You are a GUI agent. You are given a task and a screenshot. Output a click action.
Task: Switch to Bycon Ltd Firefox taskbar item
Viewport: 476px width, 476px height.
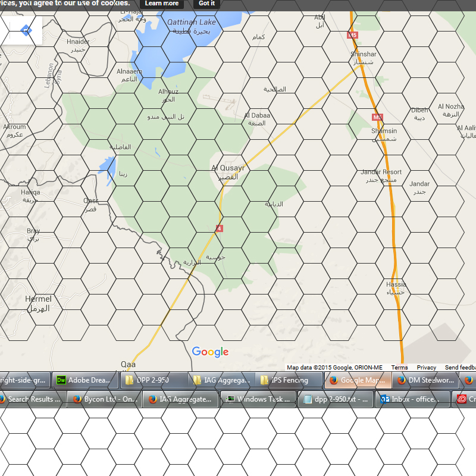tap(105, 399)
